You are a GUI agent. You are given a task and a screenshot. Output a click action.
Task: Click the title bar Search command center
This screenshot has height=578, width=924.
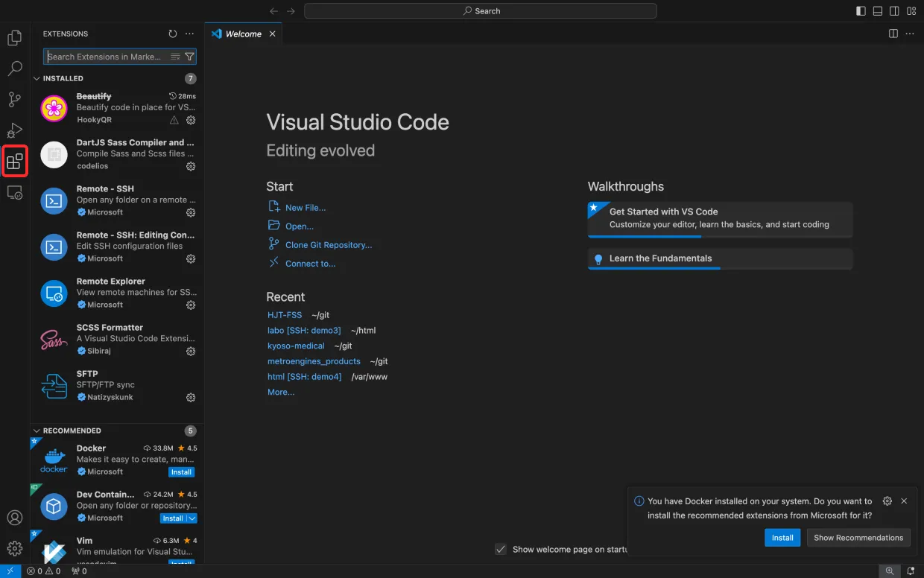point(480,11)
